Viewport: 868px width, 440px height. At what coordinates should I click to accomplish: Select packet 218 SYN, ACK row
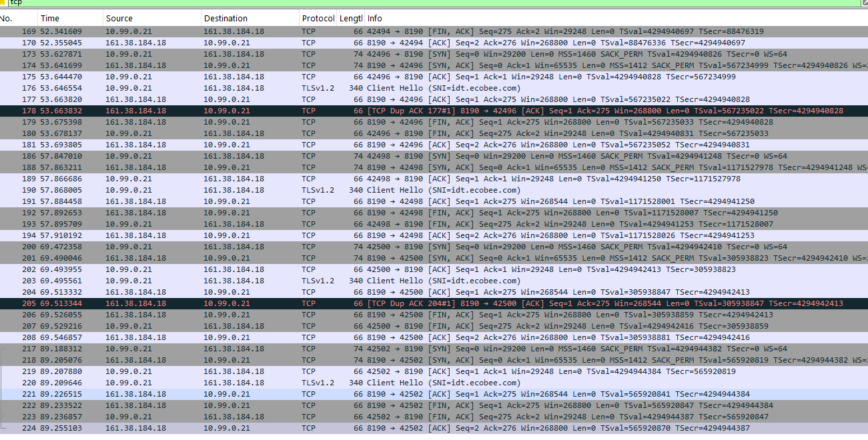click(x=434, y=360)
